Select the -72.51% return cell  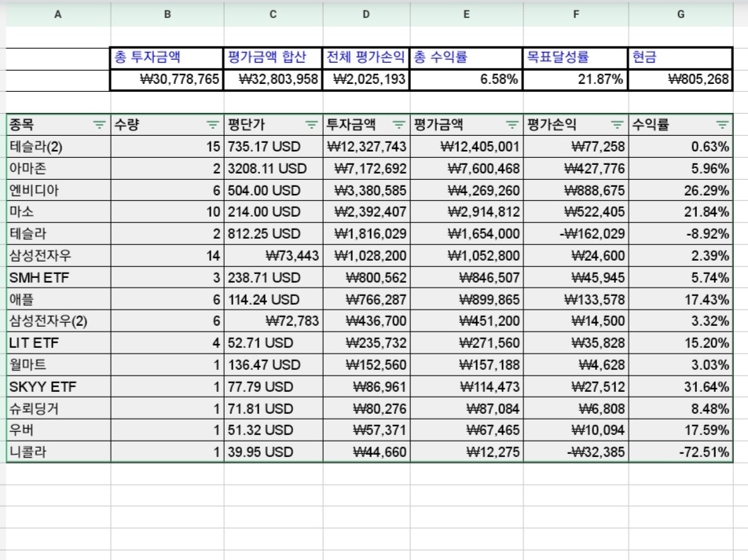tap(680, 452)
